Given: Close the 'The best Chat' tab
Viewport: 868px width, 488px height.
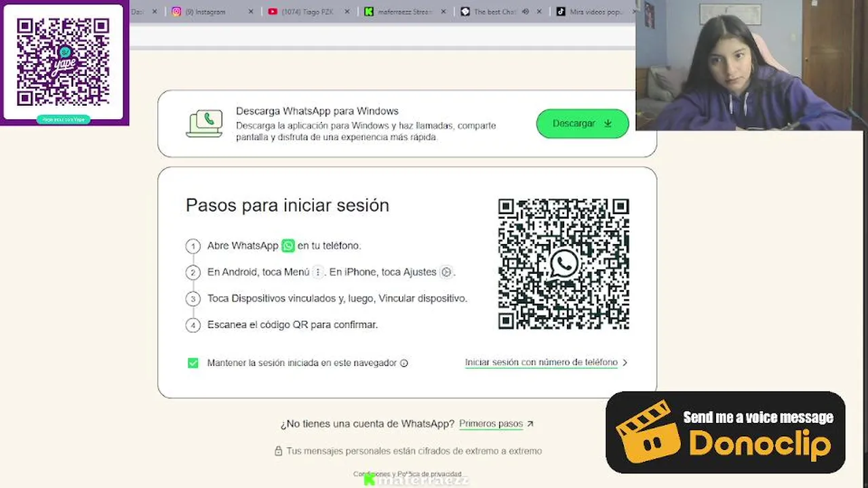Looking at the screenshot, I should [x=540, y=12].
